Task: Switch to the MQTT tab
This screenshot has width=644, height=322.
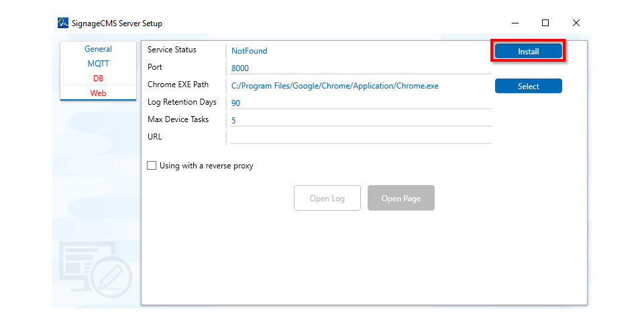Action: click(x=98, y=64)
